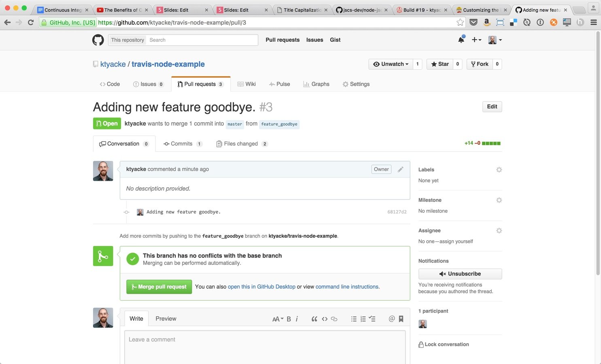Click Issues in top navigation
This screenshot has height=364, width=601.
[x=314, y=40]
